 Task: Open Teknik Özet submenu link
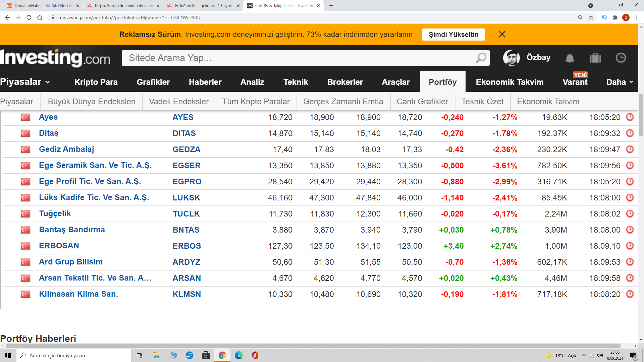tap(483, 102)
